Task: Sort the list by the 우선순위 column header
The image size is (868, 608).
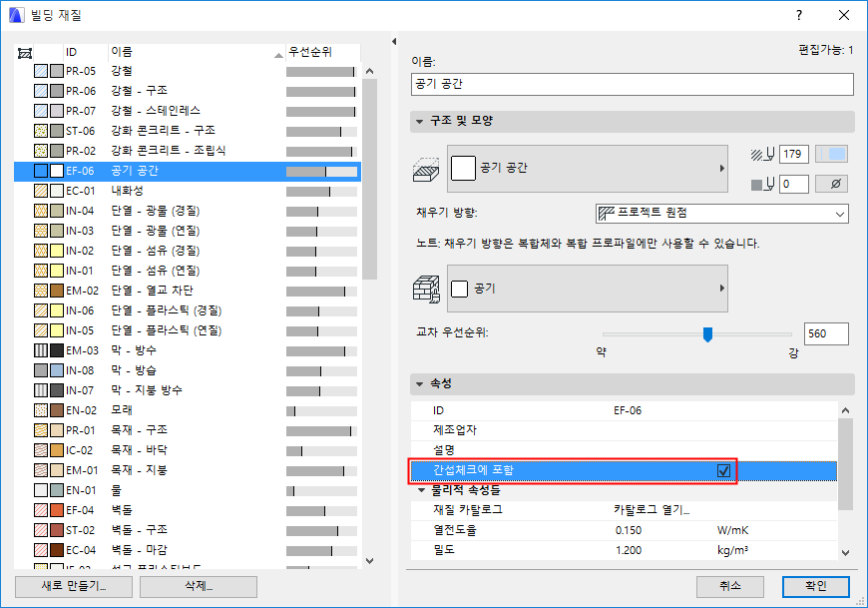Action: [x=322, y=52]
